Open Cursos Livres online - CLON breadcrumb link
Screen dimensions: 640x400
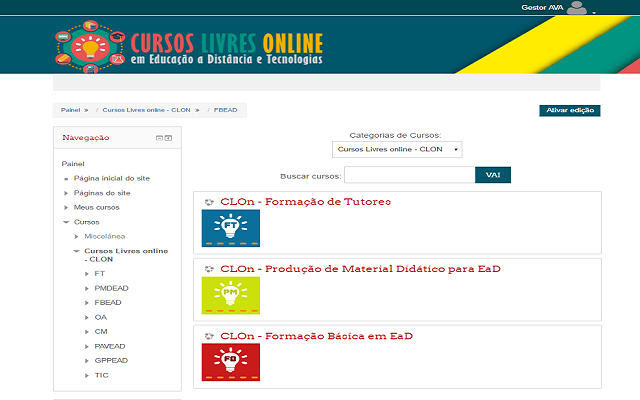pos(146,110)
